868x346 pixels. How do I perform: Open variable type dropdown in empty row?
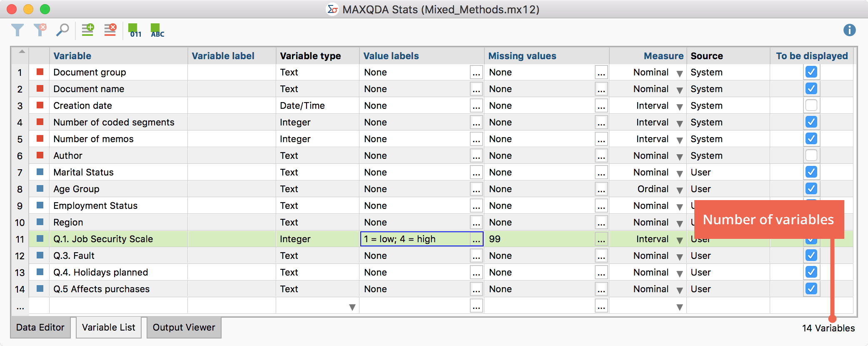click(352, 307)
